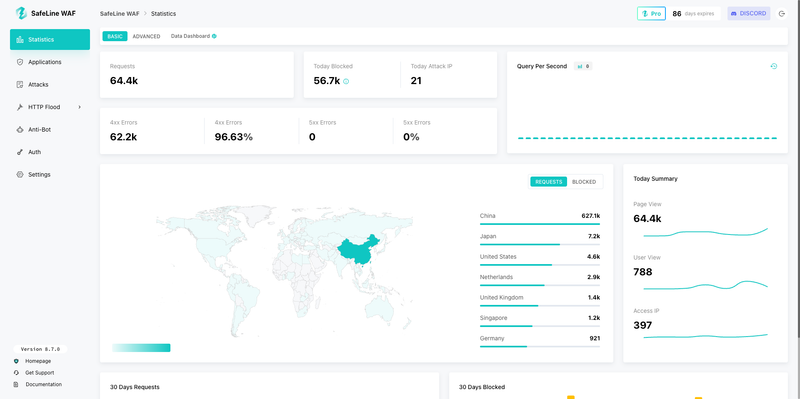Click the Requests value 64.4k
This screenshot has height=399, width=800.
[x=124, y=81]
